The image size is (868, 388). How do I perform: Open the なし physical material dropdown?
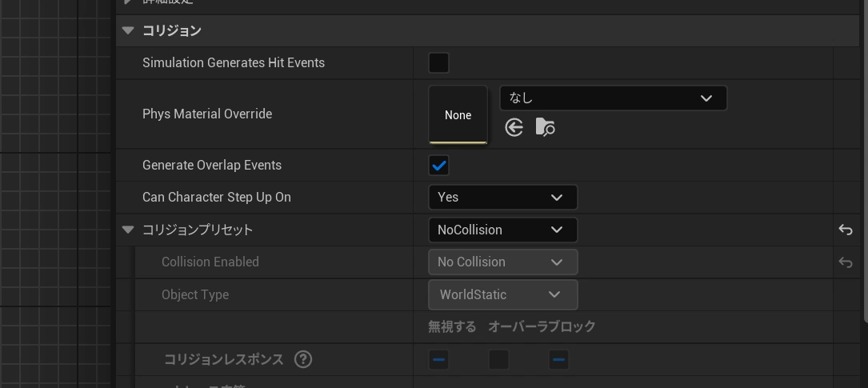(x=613, y=98)
